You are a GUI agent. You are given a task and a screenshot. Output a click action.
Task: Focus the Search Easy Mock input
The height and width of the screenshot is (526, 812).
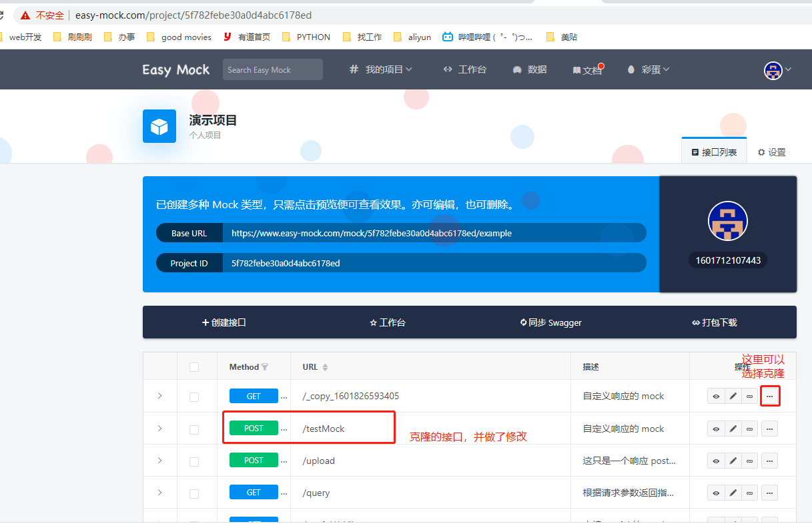(273, 69)
